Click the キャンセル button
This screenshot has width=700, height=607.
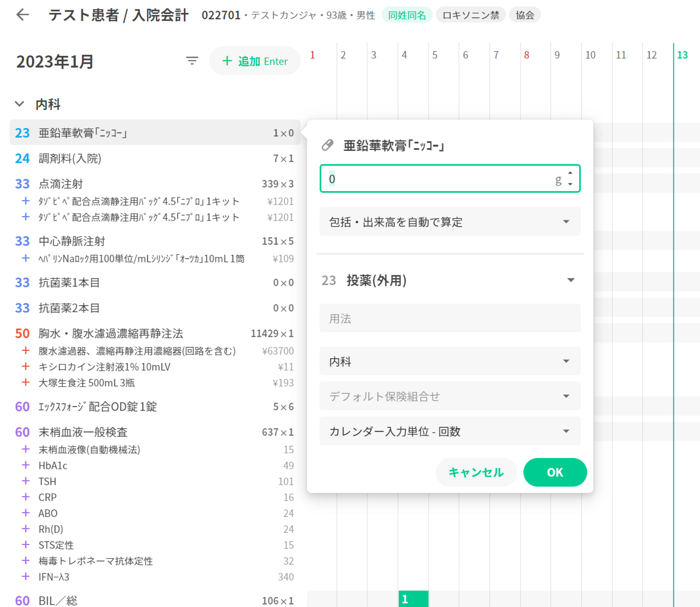(x=476, y=472)
